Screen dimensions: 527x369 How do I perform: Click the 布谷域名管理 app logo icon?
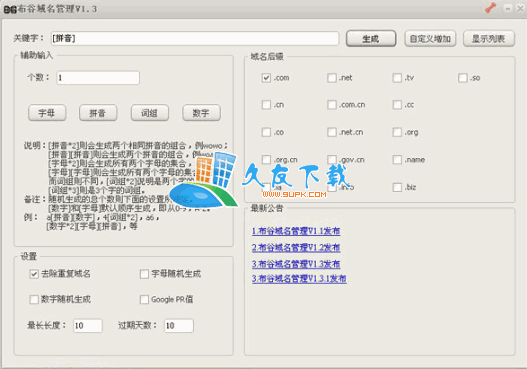(x=10, y=10)
